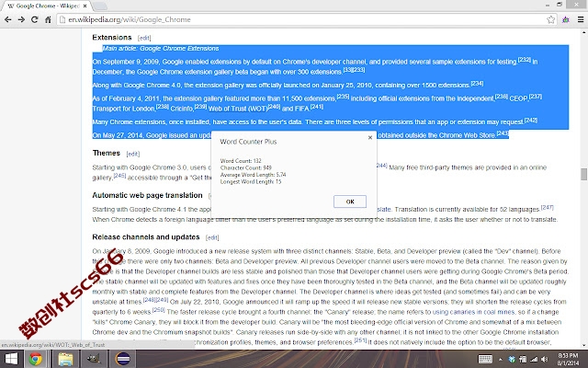This screenshot has height=368, width=588.
Task: Open citation reference 250
Action: coord(159,310)
